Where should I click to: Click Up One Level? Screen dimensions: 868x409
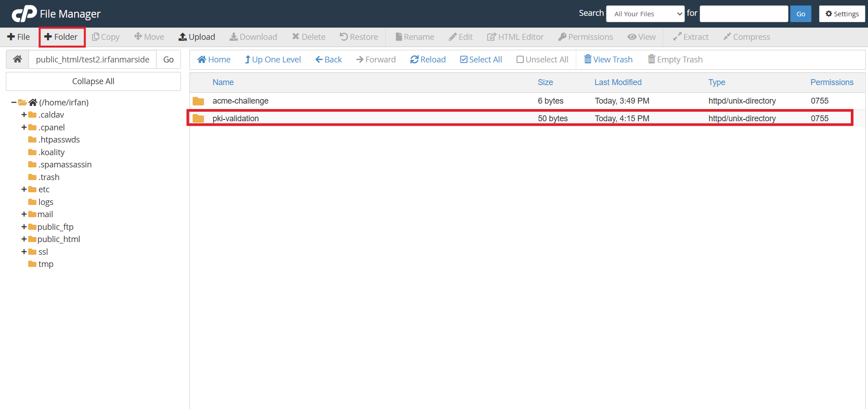(273, 60)
